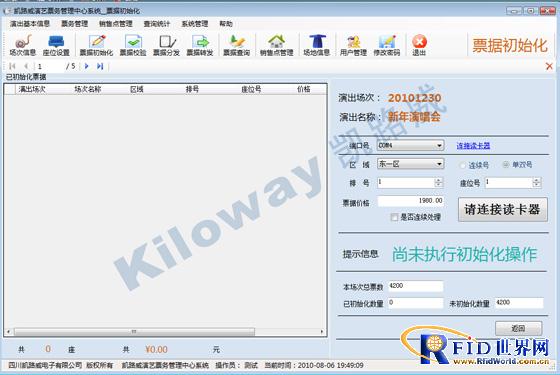The image size is (560, 375).
Task: Click the 已初始化票据 section label
Action: [26, 77]
